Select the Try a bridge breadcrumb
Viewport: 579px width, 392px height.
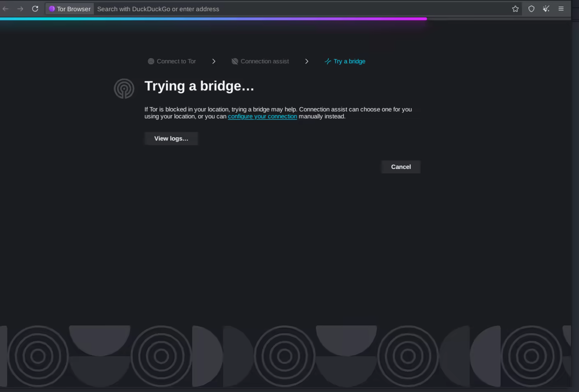pos(345,61)
